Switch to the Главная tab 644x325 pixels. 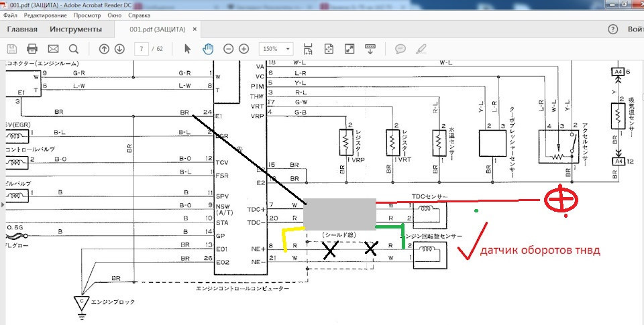pos(22,29)
